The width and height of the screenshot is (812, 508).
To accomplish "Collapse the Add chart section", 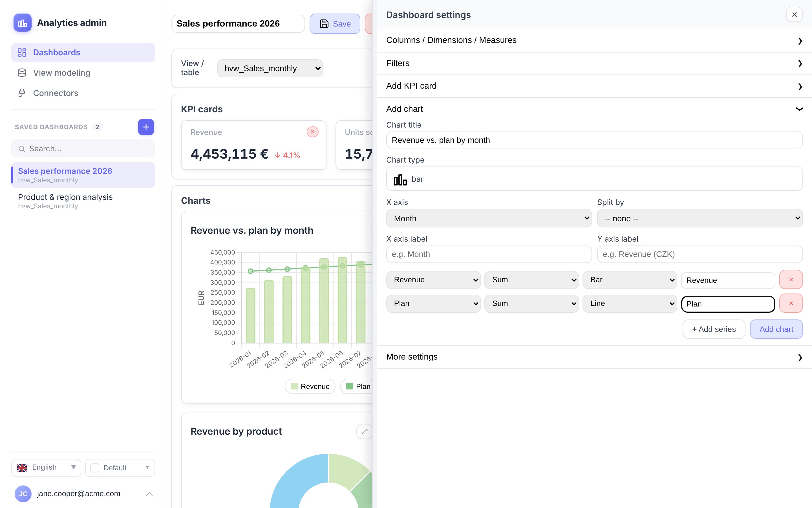I will [x=594, y=109].
